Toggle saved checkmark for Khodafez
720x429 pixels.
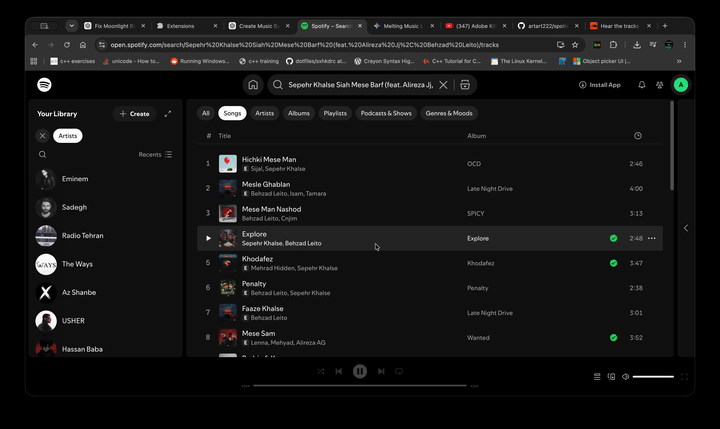(x=613, y=263)
